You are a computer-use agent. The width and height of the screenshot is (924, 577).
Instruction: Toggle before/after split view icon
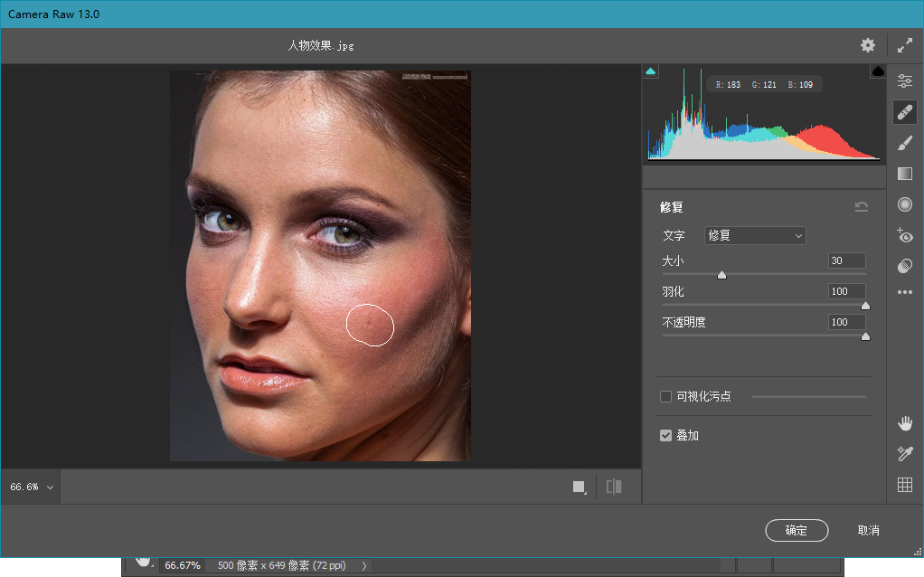[x=614, y=487]
